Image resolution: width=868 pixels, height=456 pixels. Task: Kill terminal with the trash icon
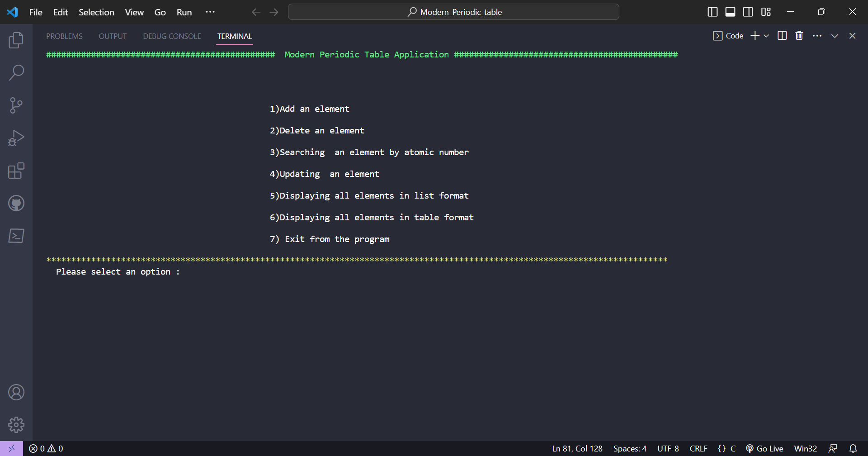[799, 35]
